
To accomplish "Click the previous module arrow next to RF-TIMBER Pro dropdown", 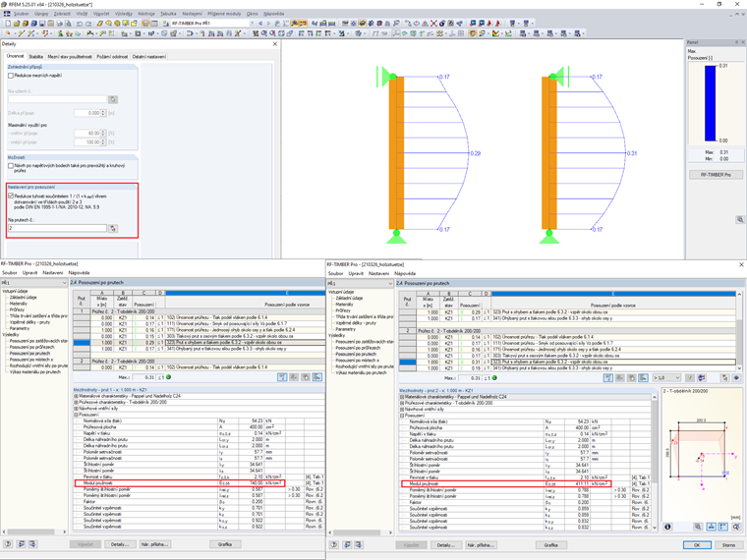I will tap(260, 23).
